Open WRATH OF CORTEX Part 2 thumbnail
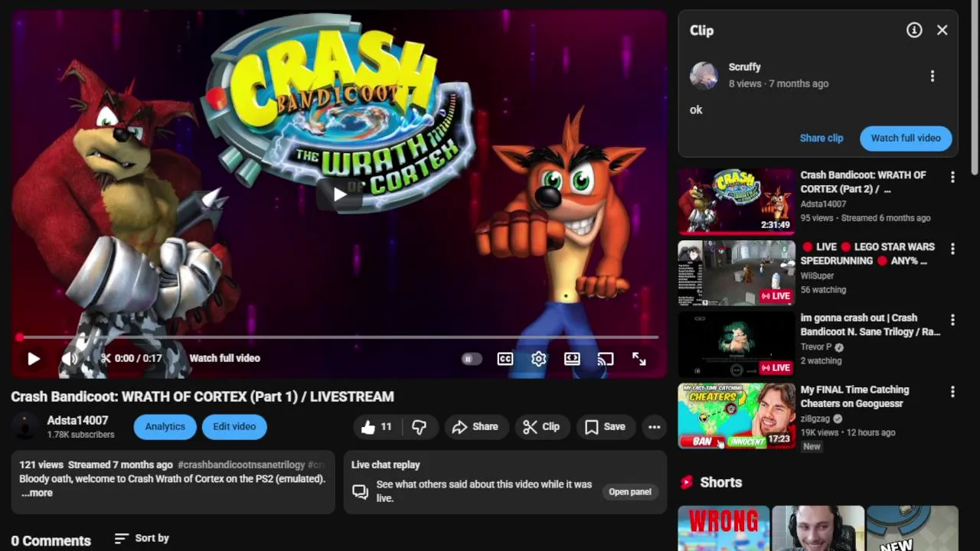 pyautogui.click(x=737, y=201)
